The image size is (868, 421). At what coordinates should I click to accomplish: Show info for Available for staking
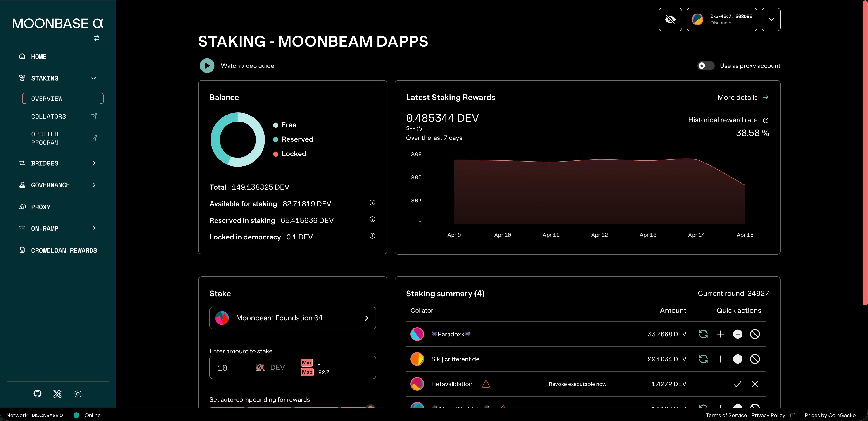click(x=372, y=202)
